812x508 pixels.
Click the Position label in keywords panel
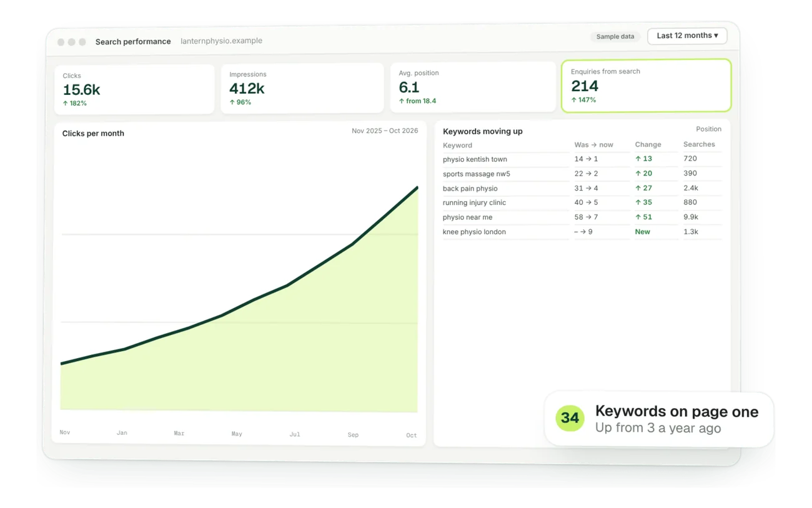tap(708, 129)
